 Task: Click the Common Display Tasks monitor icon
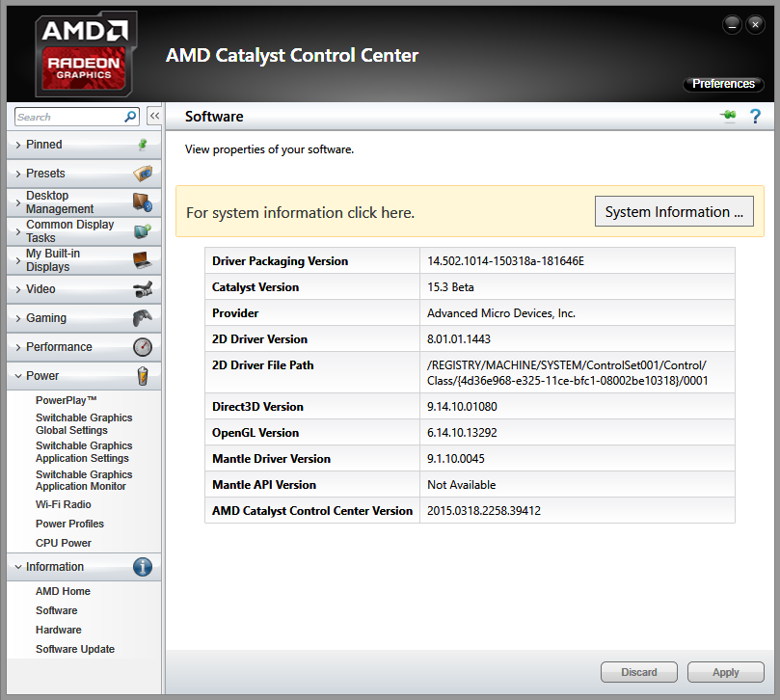coord(143,230)
